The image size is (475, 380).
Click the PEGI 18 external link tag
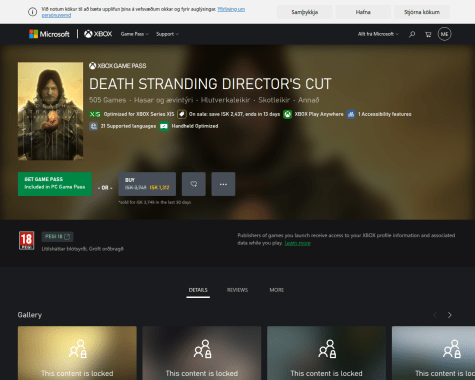point(57,237)
